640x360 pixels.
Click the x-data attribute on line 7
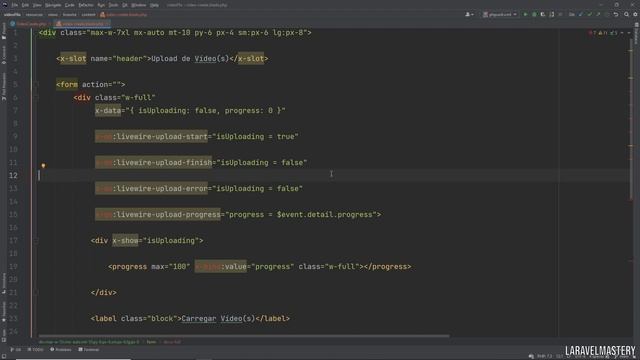[108, 111]
